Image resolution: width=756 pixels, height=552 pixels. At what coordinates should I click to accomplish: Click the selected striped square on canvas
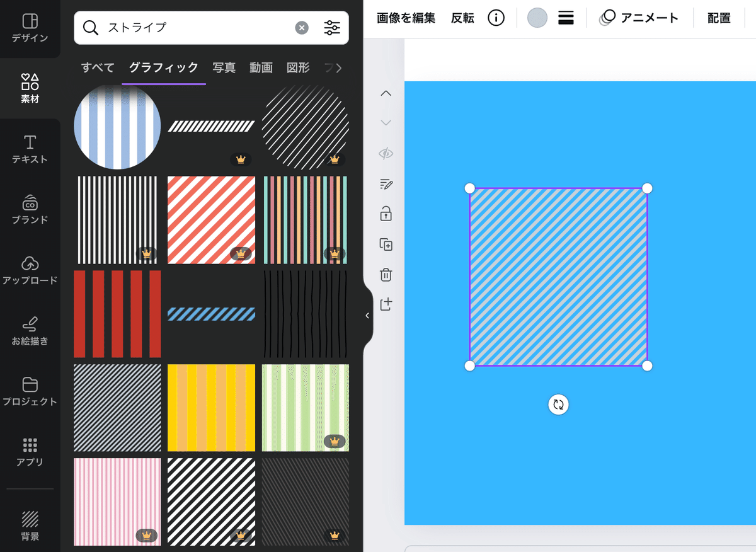(558, 277)
